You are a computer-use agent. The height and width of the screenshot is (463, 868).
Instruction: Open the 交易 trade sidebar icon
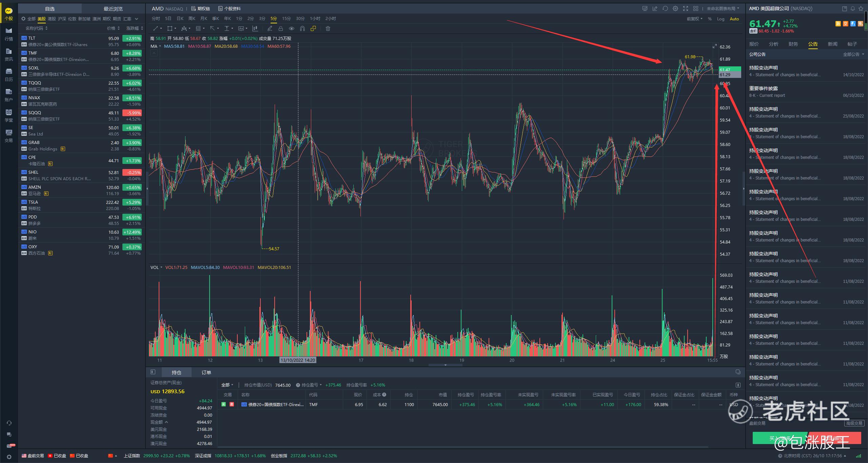[x=9, y=135]
